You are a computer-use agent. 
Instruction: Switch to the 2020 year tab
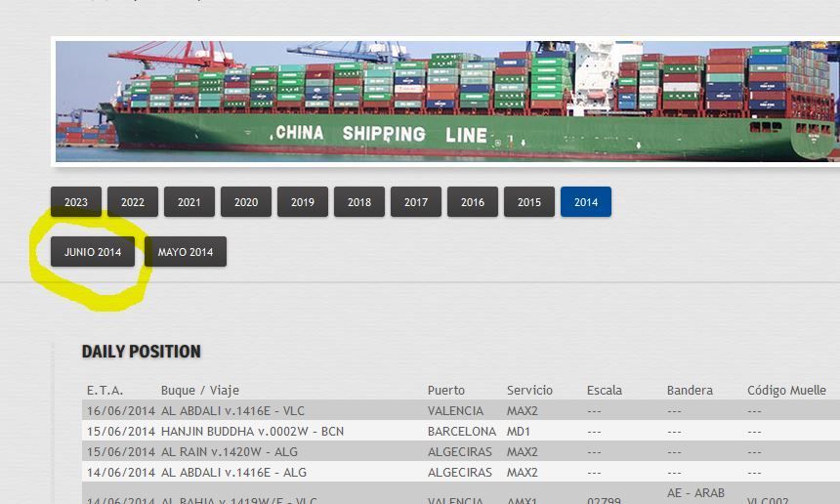(246, 202)
